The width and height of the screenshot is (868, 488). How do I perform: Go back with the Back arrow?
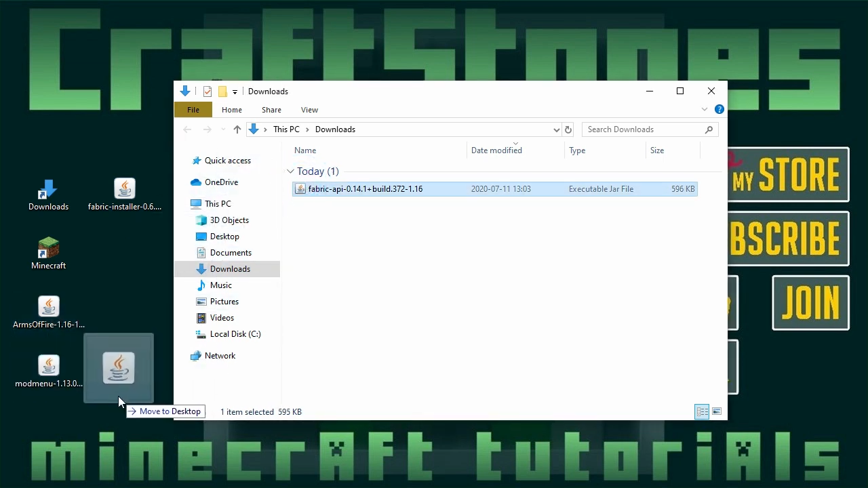pos(187,129)
